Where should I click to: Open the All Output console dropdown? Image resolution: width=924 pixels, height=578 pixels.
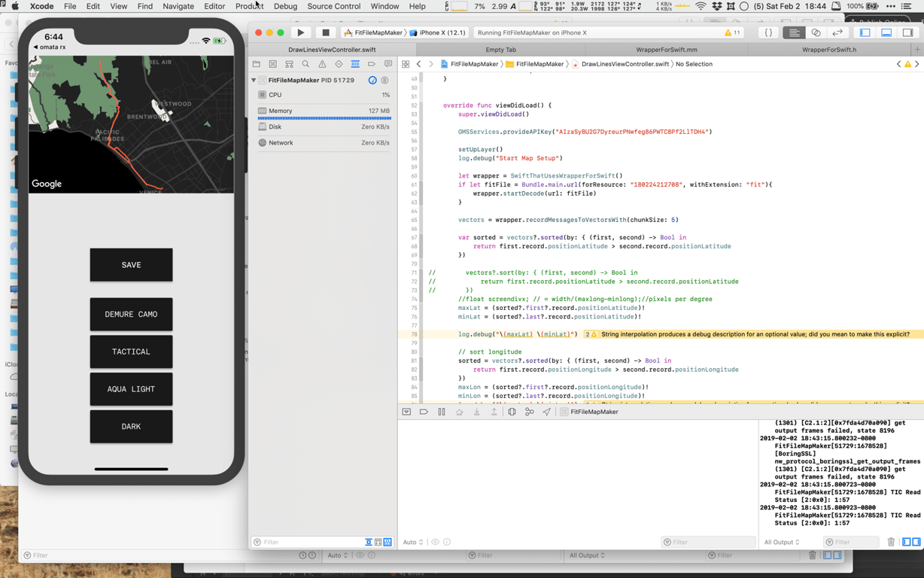[782, 543]
